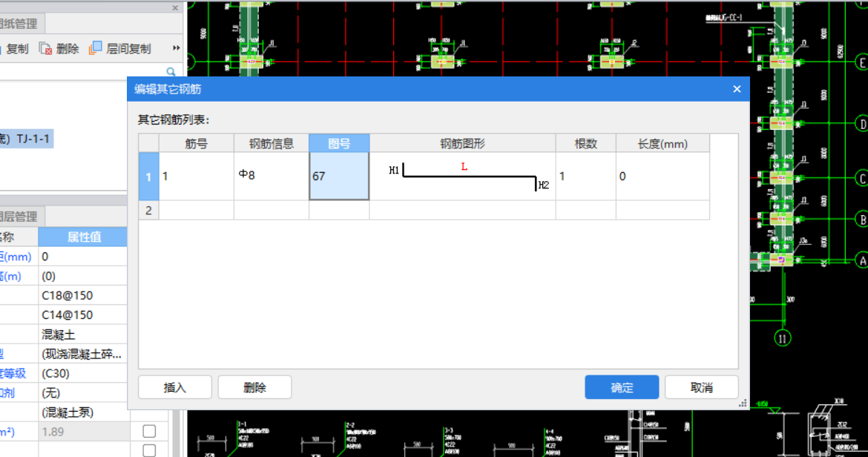The image size is (868, 457).
Task: Close the 编辑其它钢筋 dialog
Action: click(737, 89)
